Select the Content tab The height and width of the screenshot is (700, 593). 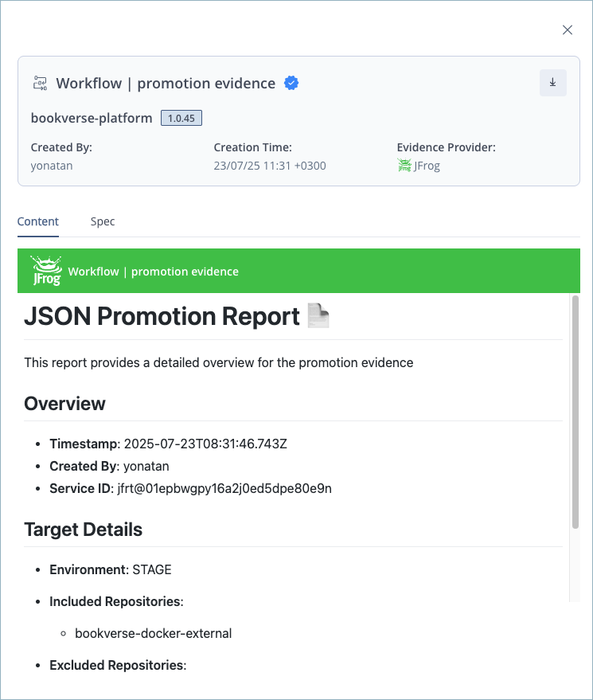click(x=37, y=221)
